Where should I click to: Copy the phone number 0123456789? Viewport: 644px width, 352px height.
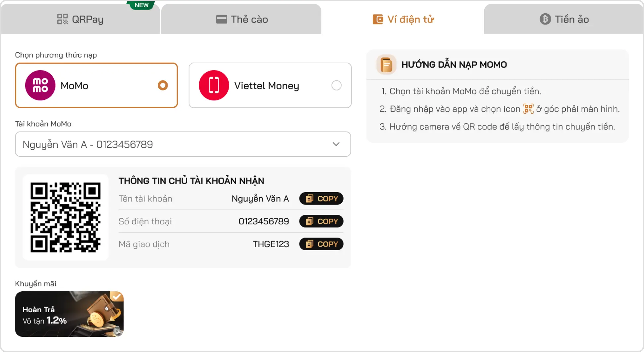coord(321,221)
